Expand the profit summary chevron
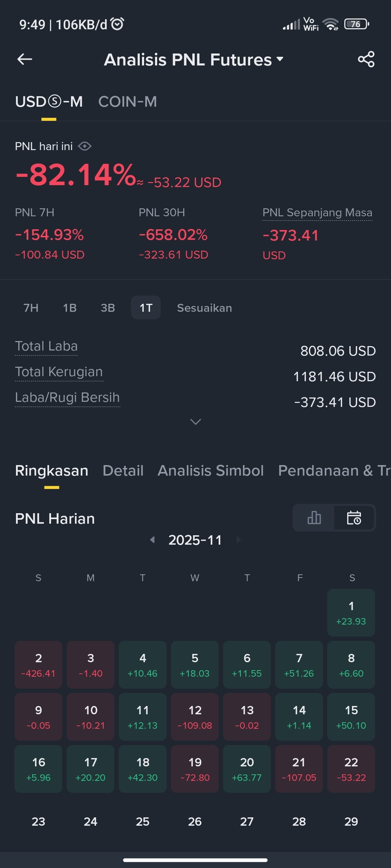This screenshot has width=391, height=868. (x=195, y=422)
